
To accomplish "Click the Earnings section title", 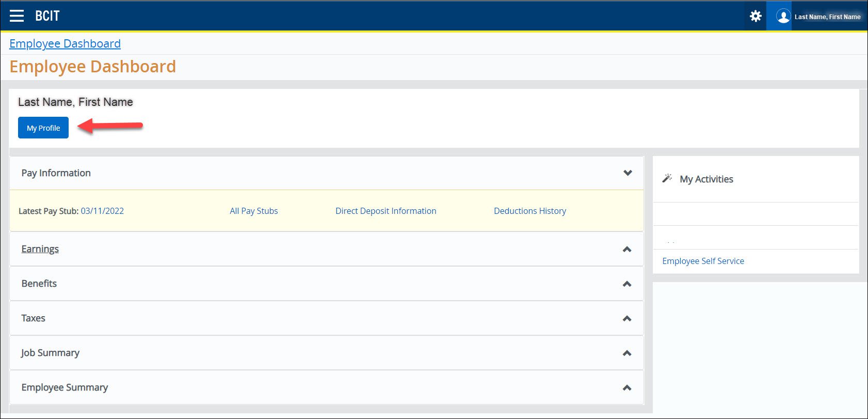I will click(40, 249).
